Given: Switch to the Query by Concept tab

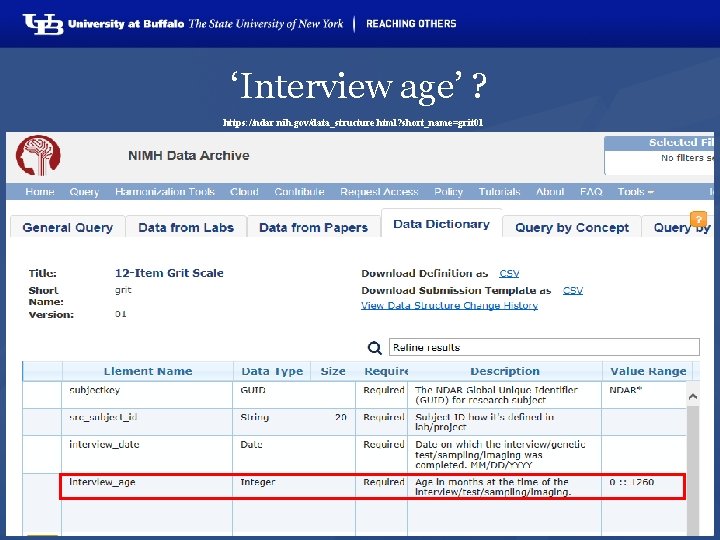Looking at the screenshot, I should click(x=572, y=227).
